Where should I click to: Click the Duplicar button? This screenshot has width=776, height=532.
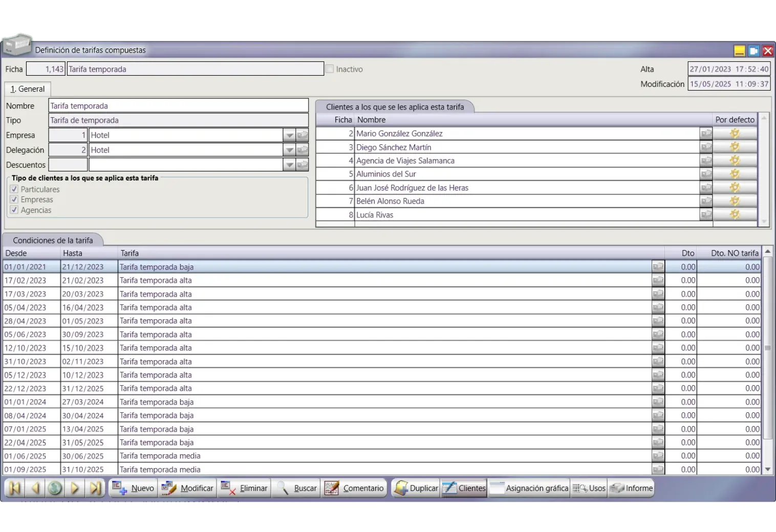417,488
